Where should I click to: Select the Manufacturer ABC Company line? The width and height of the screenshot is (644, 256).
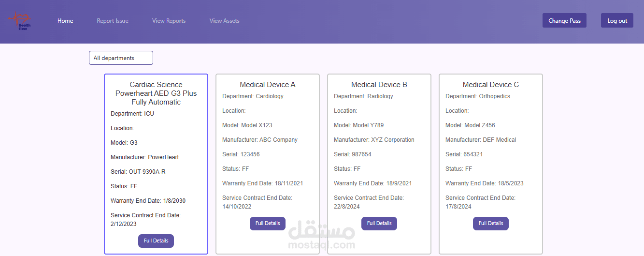pyautogui.click(x=260, y=140)
